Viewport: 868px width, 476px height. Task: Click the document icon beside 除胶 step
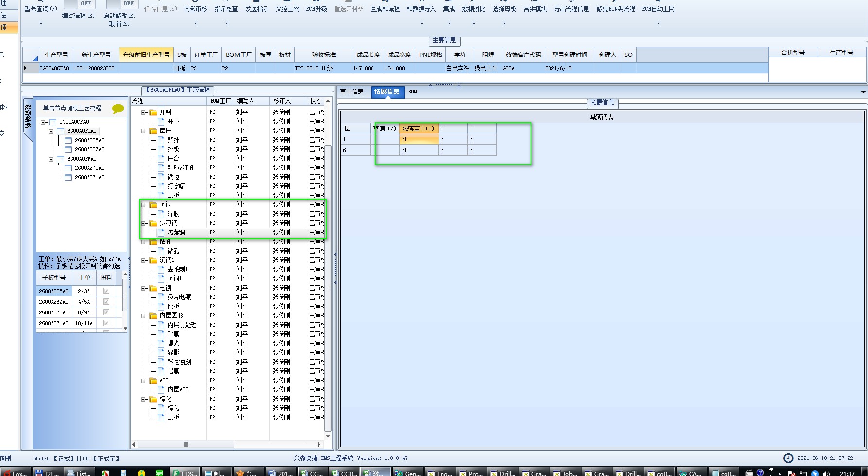[161, 214]
